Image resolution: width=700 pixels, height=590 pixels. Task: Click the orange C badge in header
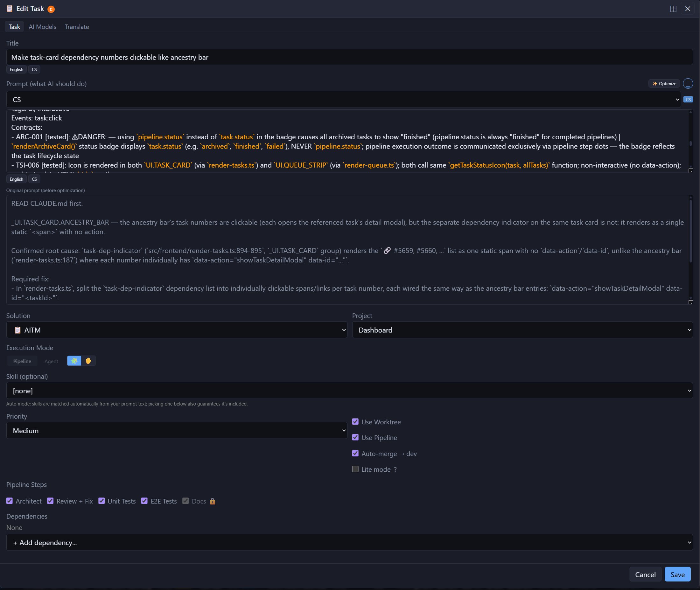[51, 9]
